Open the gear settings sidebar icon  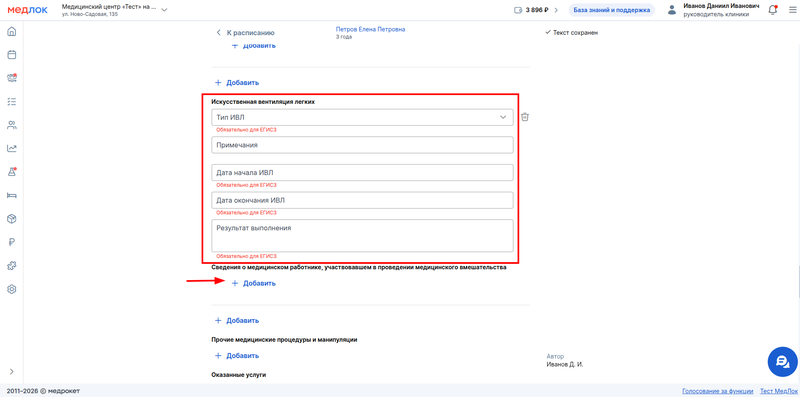pyautogui.click(x=12, y=289)
